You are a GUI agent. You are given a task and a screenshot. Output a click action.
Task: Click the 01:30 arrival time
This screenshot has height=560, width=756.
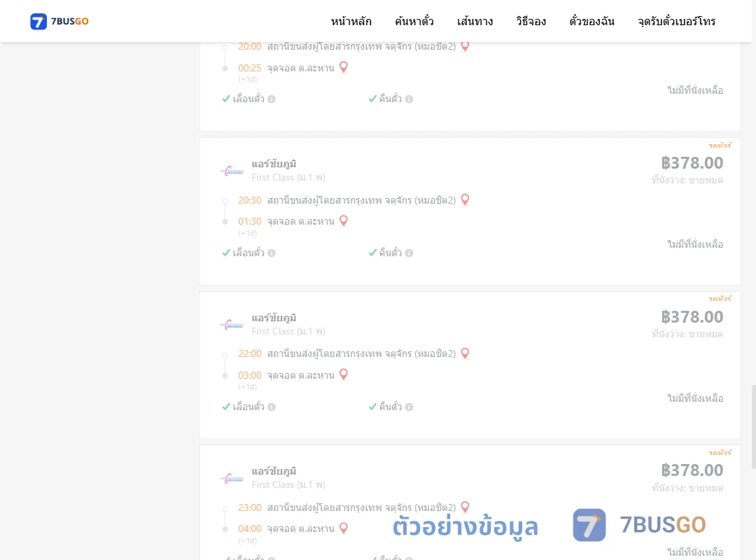point(250,221)
